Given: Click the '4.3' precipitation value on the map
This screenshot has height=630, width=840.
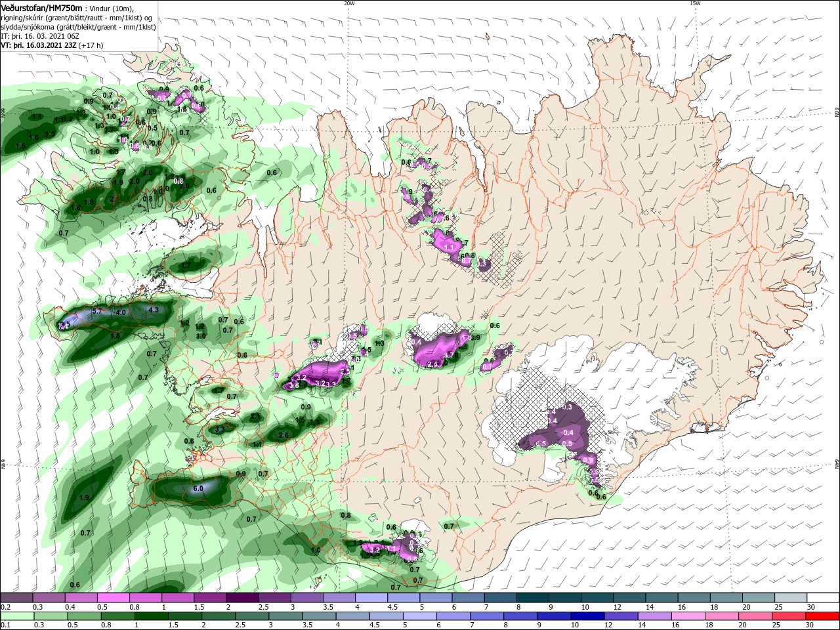Looking at the screenshot, I should coord(154,310).
